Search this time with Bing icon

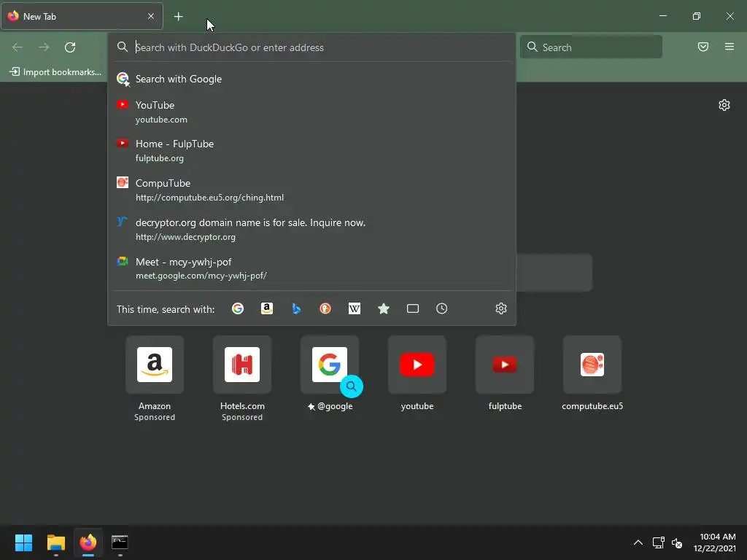(296, 308)
